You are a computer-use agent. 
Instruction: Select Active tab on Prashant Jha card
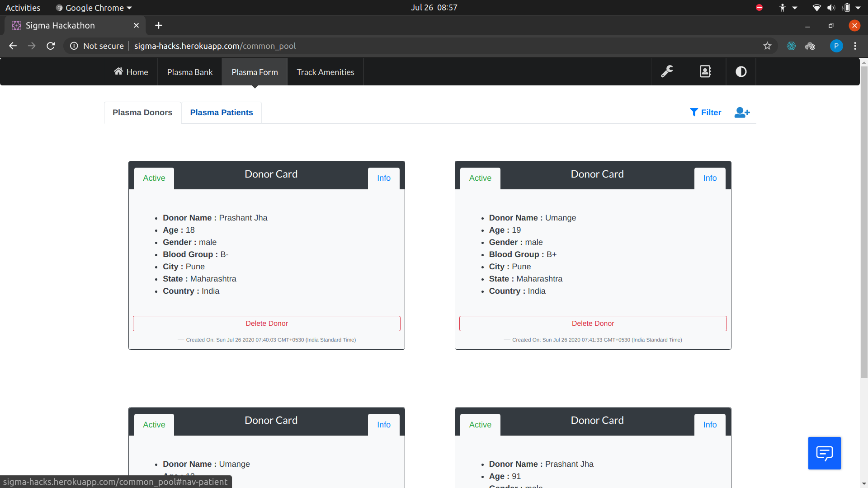pyautogui.click(x=154, y=178)
